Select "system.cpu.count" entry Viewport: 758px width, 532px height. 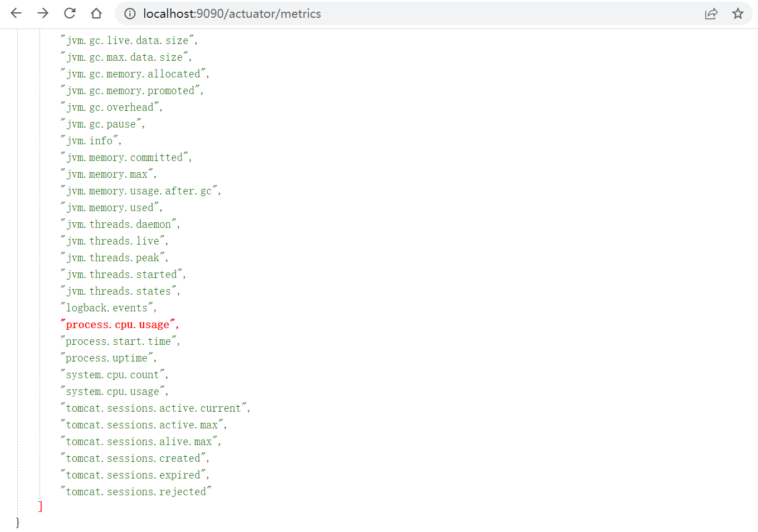tap(113, 375)
